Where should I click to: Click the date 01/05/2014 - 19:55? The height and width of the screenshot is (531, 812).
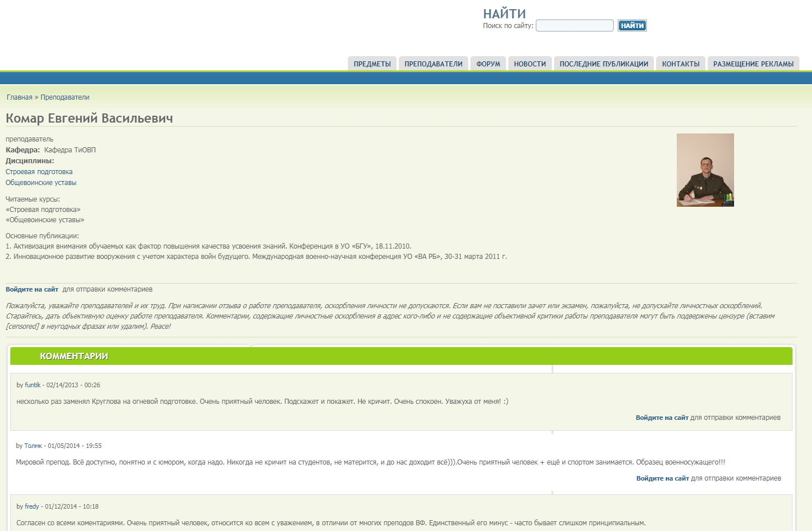coord(74,446)
